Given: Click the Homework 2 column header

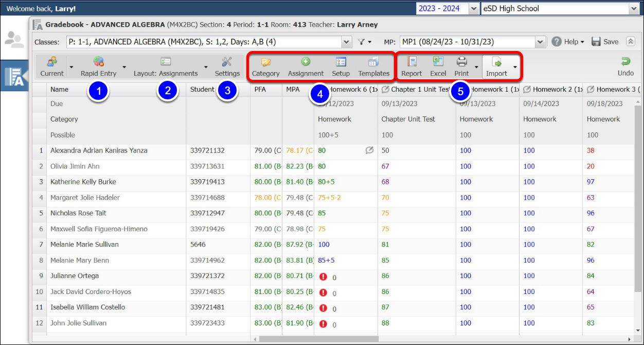Looking at the screenshot, I should point(551,89).
